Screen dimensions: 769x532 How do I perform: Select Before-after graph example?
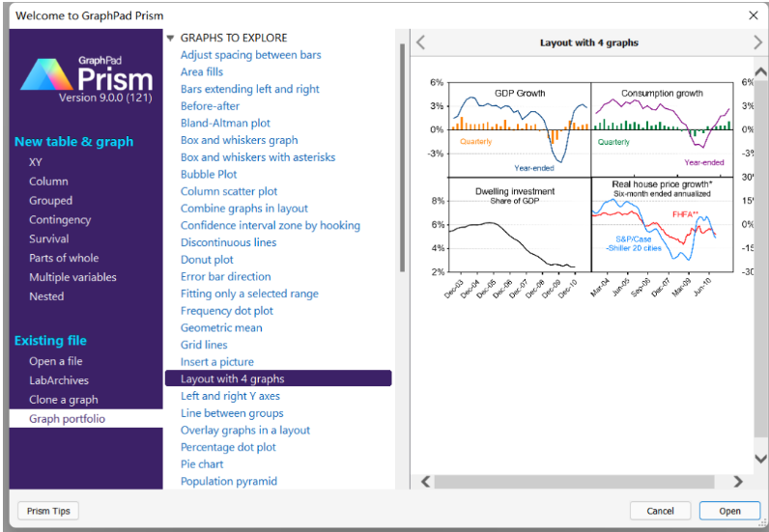[210, 106]
